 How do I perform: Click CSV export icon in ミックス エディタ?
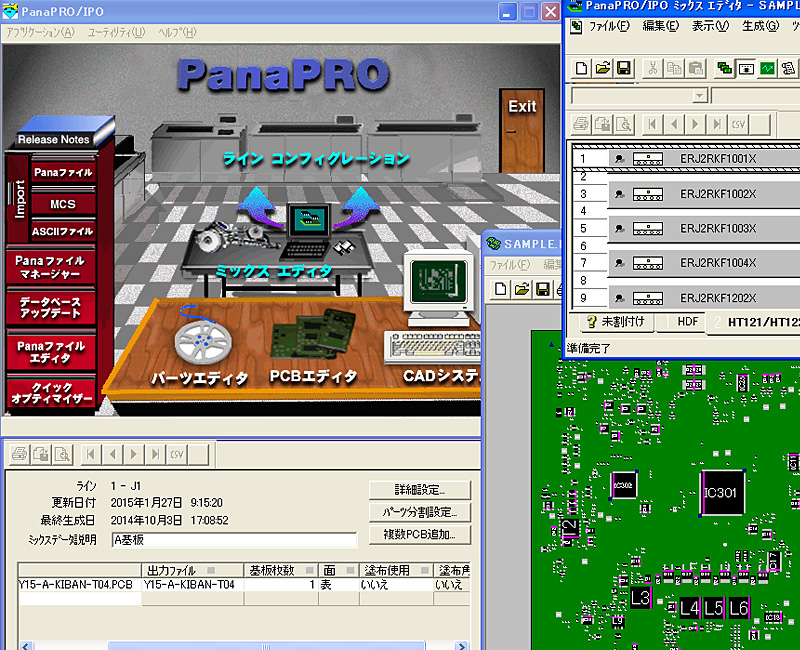[x=738, y=124]
